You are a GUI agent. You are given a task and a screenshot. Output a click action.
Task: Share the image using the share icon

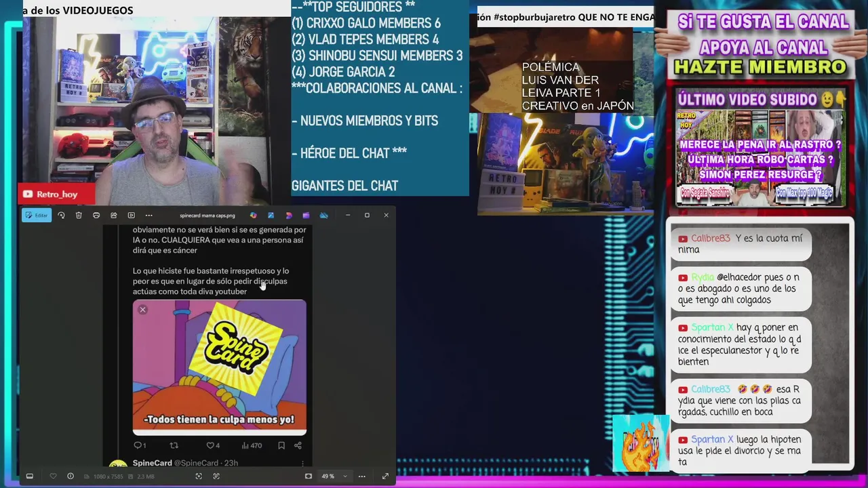tap(114, 216)
